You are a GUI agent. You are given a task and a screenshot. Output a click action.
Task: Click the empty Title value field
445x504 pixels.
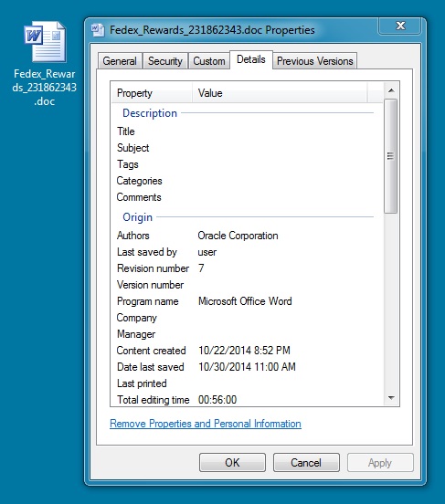tap(285, 131)
